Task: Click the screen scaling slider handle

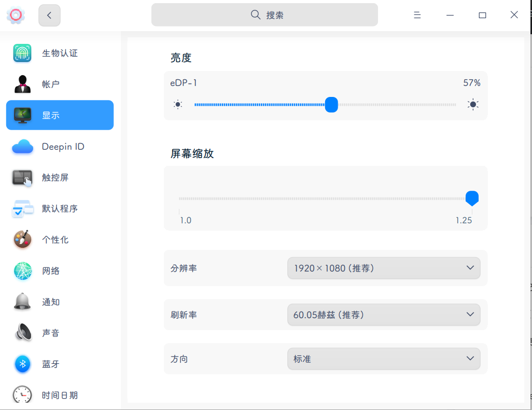Action: tap(472, 198)
